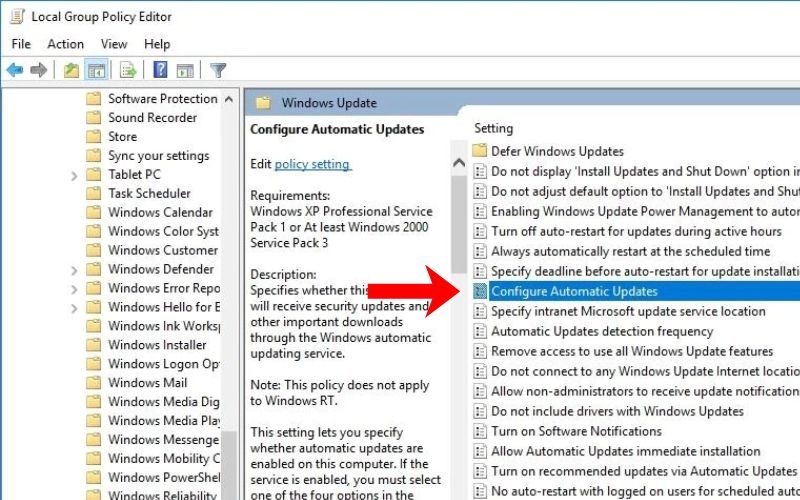This screenshot has height=500, width=800.
Task: Click the Defer Windows Updates folder icon
Action: pos(480,151)
